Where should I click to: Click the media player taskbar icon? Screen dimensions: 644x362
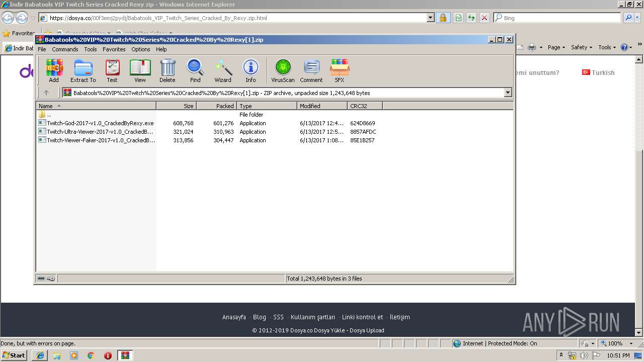coord(74,355)
